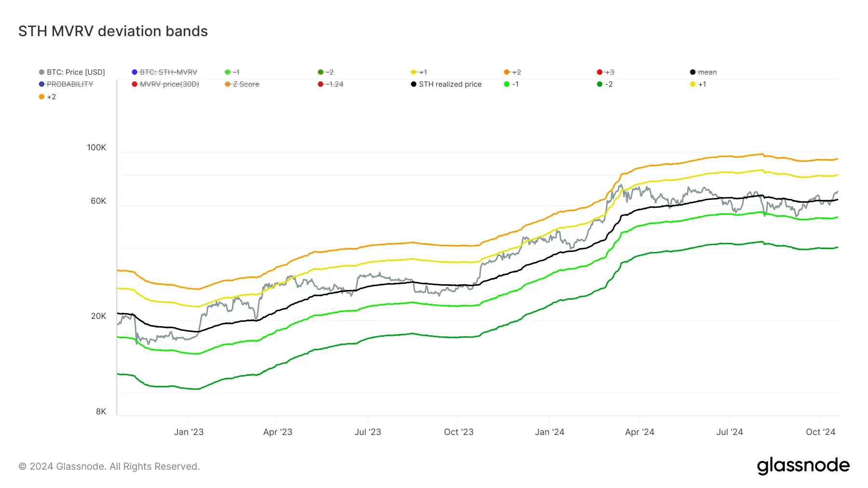
Task: Click the Jul '23 x-axis label
Action: click(368, 432)
